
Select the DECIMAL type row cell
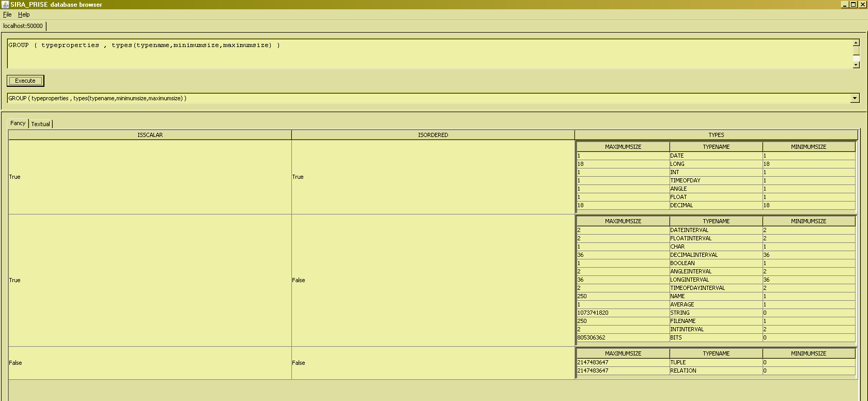coord(716,205)
